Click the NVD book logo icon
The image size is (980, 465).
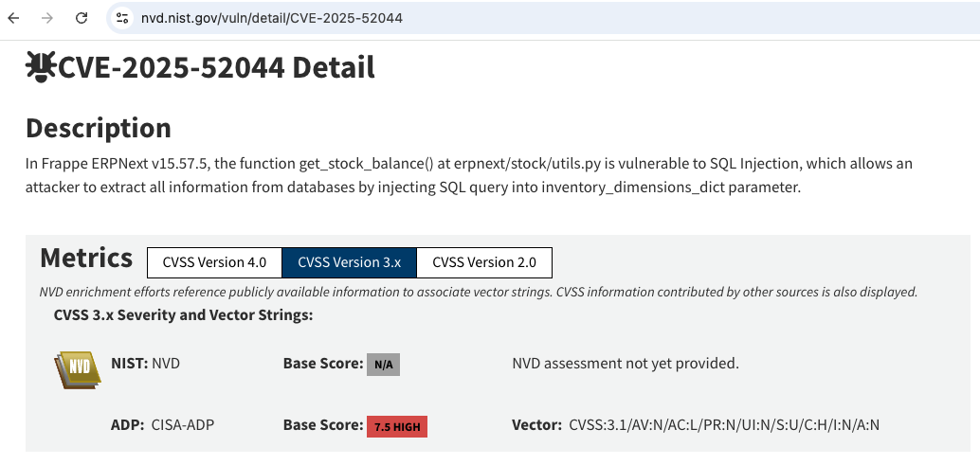[x=78, y=369]
